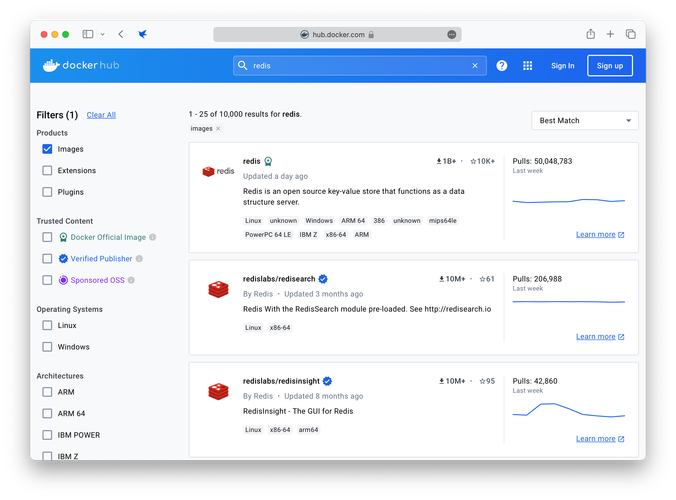
Task: Expand the Safari sidebar chevron menu
Action: (103, 34)
